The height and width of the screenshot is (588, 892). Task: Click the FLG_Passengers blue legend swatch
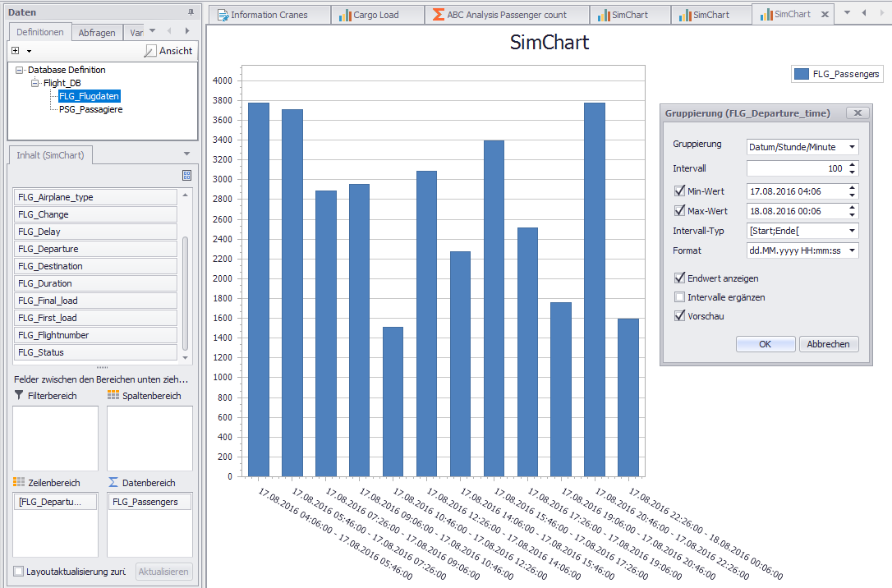coord(802,74)
